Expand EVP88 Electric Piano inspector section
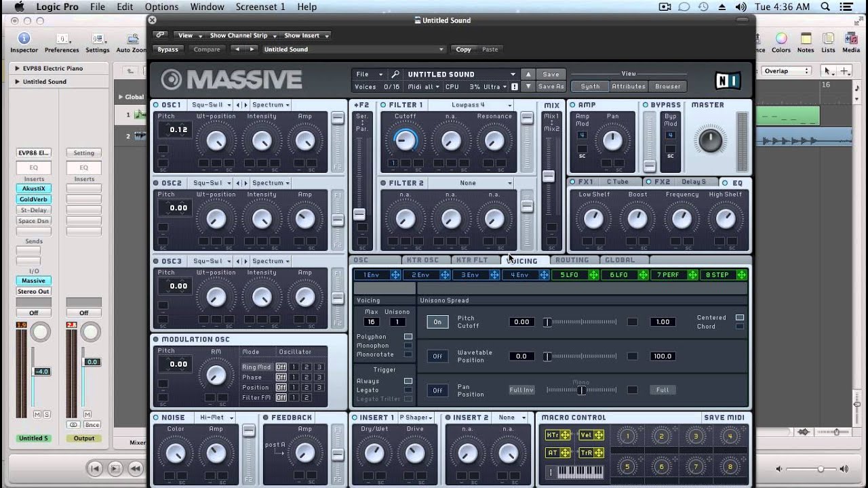The width and height of the screenshot is (868, 488). [x=17, y=68]
